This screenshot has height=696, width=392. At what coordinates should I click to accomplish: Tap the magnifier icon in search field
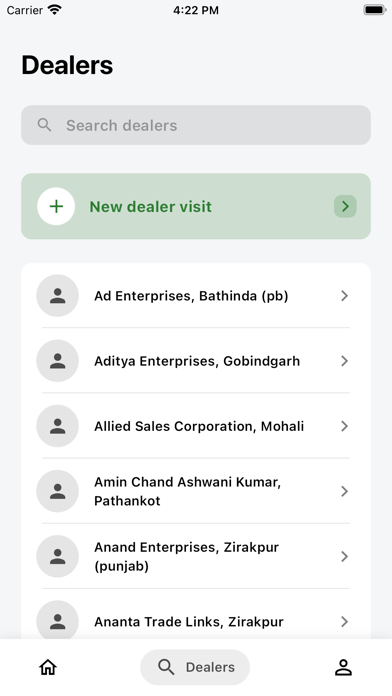pos(44,125)
